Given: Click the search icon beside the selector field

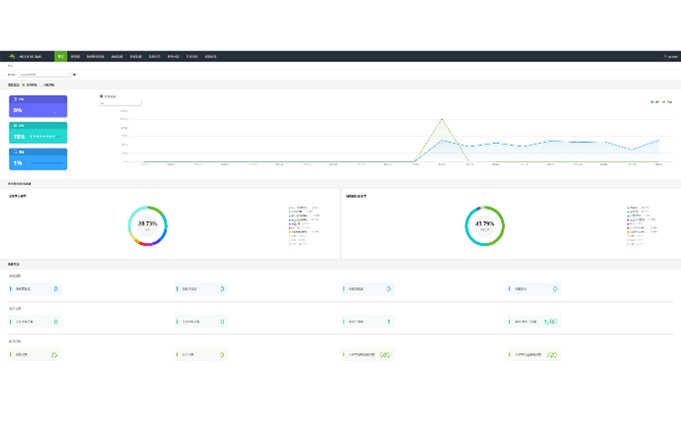Looking at the screenshot, I should pyautogui.click(x=74, y=74).
